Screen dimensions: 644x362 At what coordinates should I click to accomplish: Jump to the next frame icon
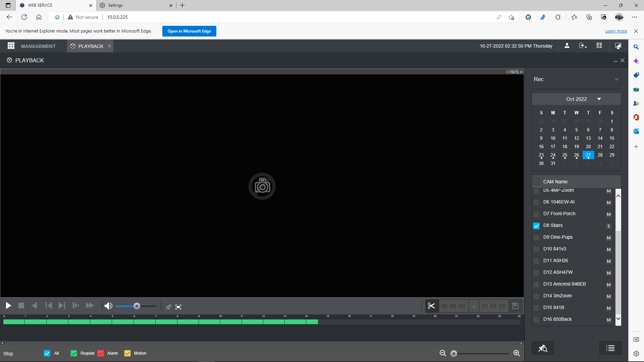[62, 306]
